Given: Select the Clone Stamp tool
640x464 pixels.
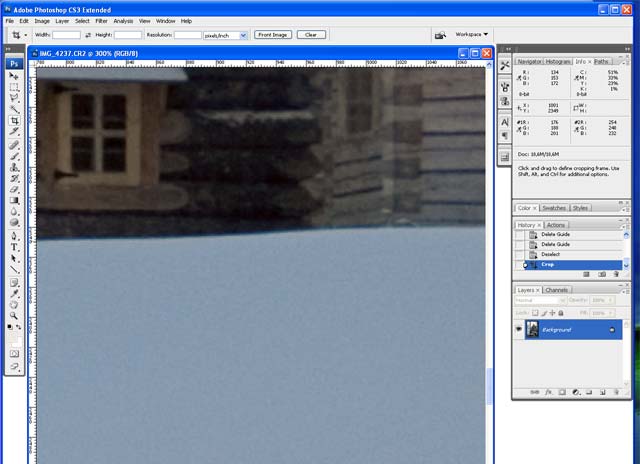Looking at the screenshot, I should pos(15,167).
